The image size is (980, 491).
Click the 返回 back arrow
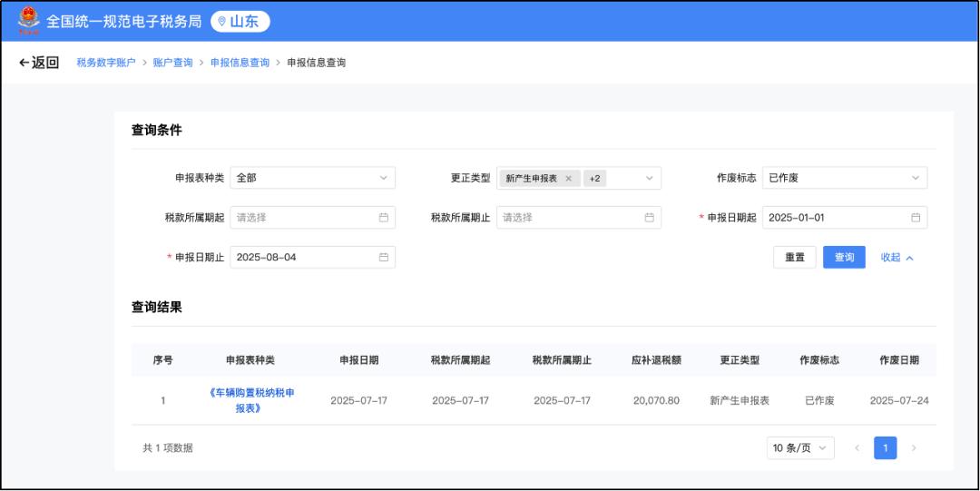click(39, 63)
